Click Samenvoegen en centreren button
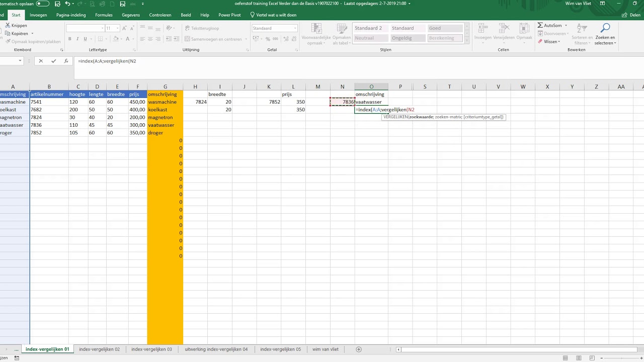Screen dimensions: 644x362 click(213, 39)
